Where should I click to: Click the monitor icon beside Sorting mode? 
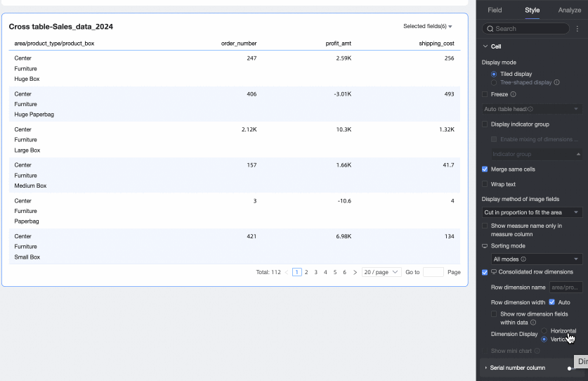click(485, 246)
